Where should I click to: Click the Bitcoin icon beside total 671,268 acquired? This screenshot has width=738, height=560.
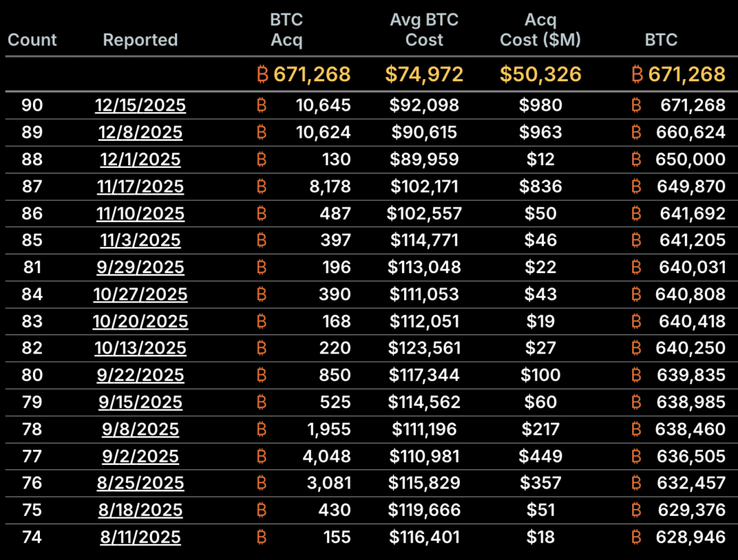[x=263, y=74]
